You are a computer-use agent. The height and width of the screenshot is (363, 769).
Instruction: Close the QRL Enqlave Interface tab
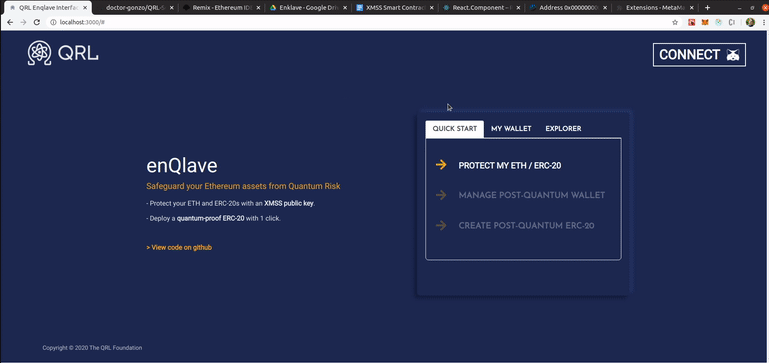84,8
